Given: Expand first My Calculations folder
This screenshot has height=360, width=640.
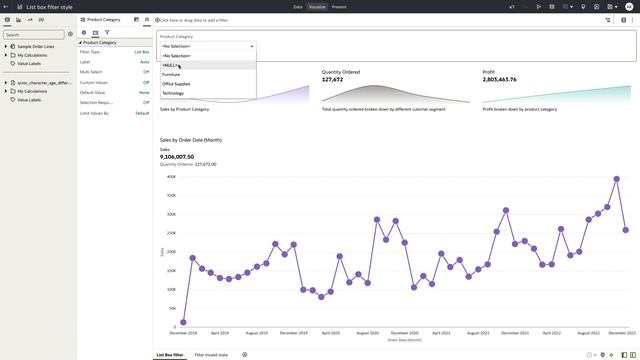Looking at the screenshot, I should click(6, 55).
